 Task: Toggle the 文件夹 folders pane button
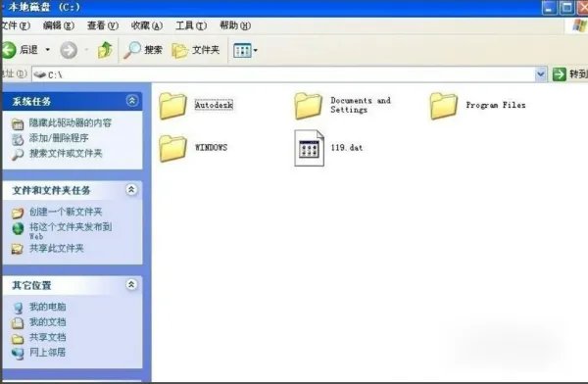pos(195,50)
